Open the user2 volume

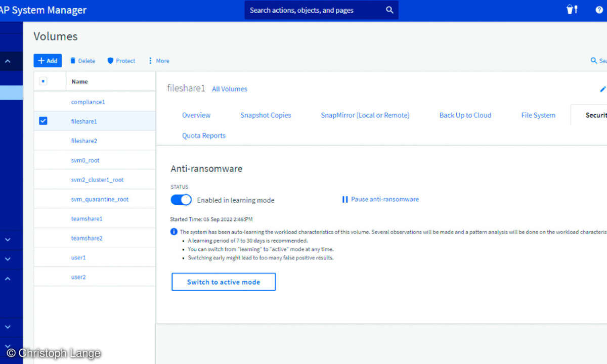click(x=78, y=277)
